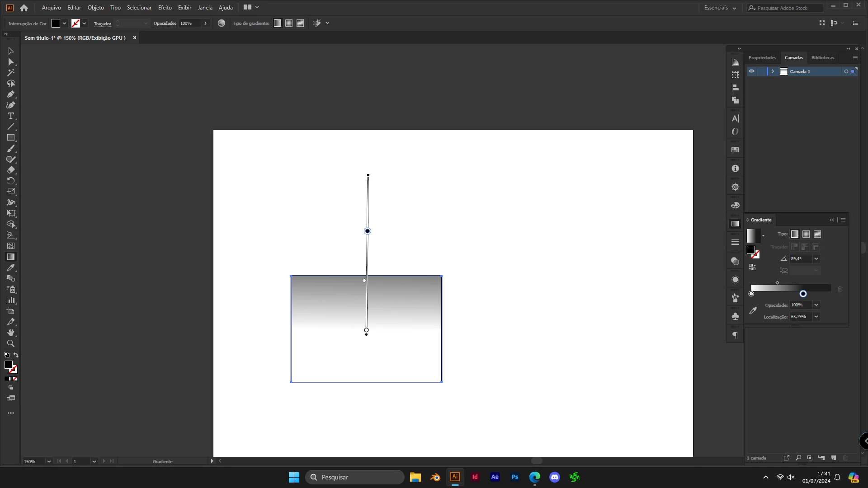
Task: Choose radial gradient type in Gradiente panel
Action: pos(806,234)
